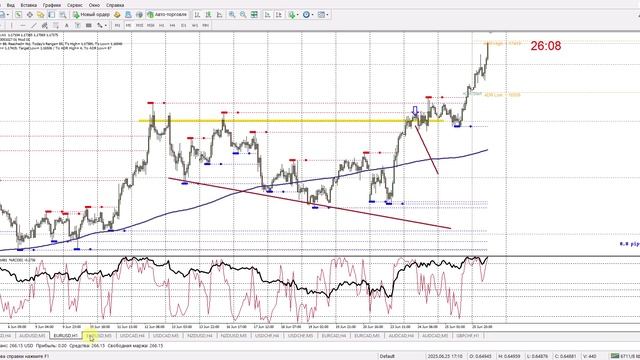Viewport: 640px width, 360px height.
Task: Open the Сервис menu
Action: click(x=75, y=5)
